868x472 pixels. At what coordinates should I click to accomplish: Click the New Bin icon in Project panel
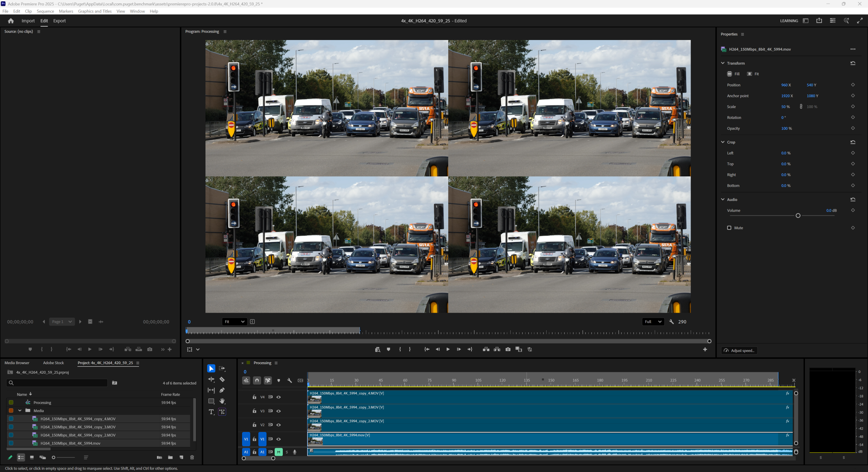[171, 457]
